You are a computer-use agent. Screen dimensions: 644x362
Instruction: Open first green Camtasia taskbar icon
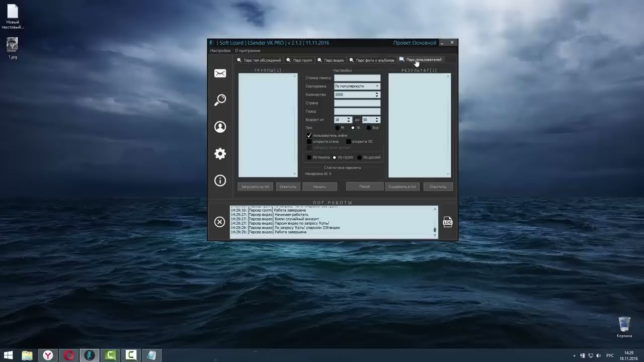pos(110,355)
